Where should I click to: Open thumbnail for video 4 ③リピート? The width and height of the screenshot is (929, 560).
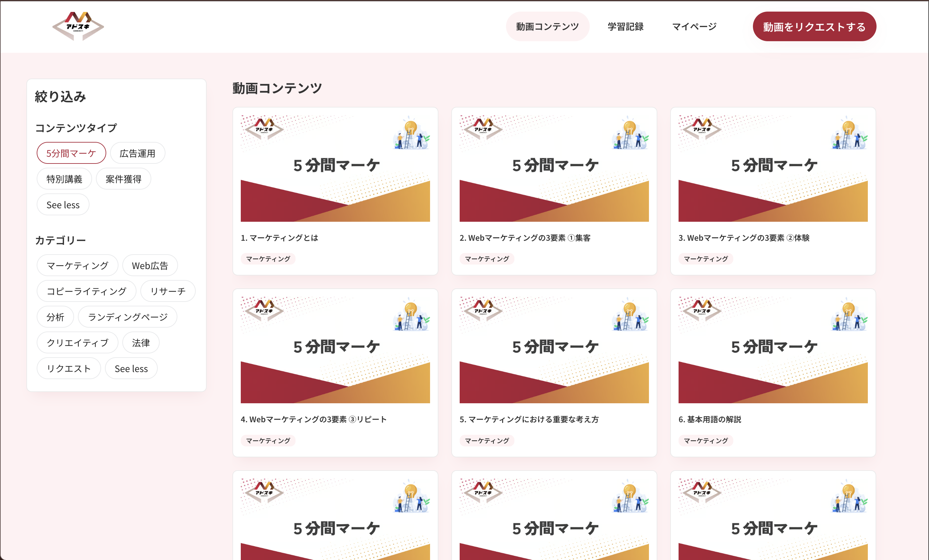(335, 350)
